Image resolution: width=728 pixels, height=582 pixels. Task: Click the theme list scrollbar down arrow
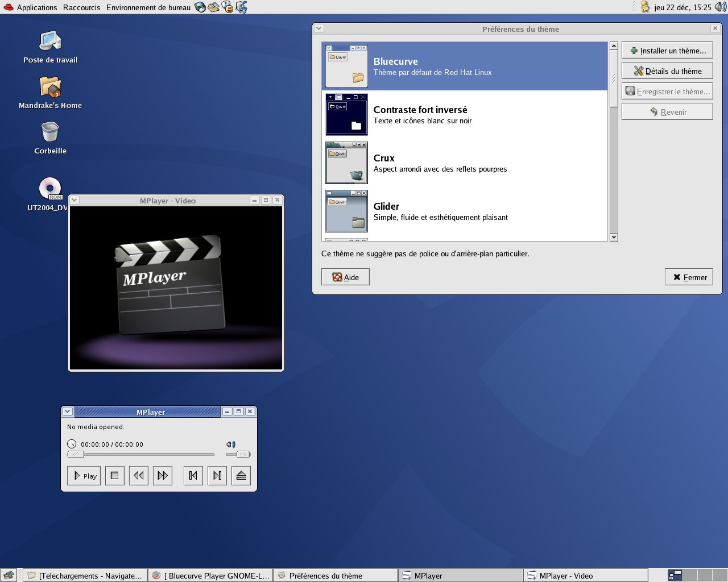(x=614, y=237)
